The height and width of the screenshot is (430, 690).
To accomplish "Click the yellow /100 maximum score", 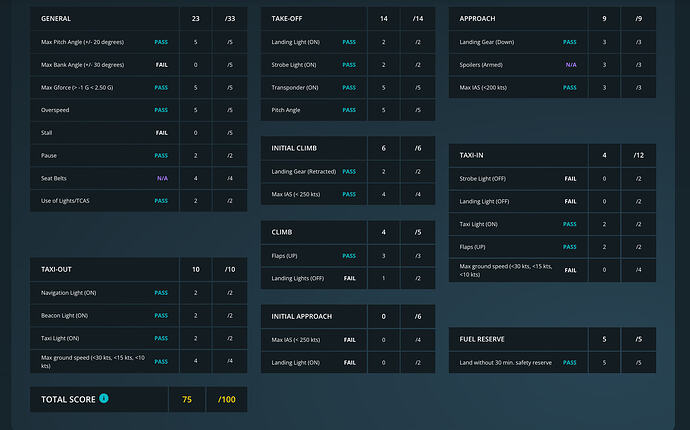I will (227, 400).
